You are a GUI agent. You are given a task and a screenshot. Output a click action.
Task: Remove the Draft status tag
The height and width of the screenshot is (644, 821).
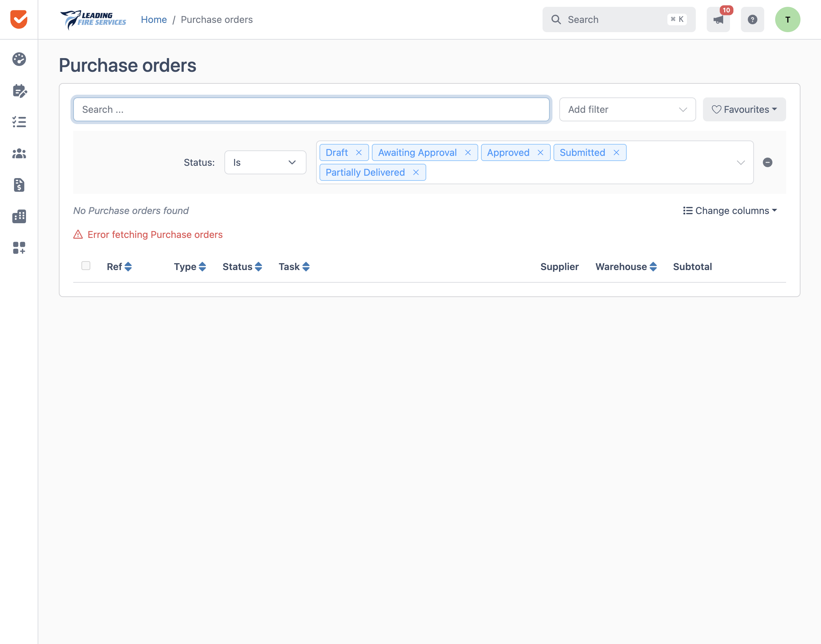click(x=359, y=152)
